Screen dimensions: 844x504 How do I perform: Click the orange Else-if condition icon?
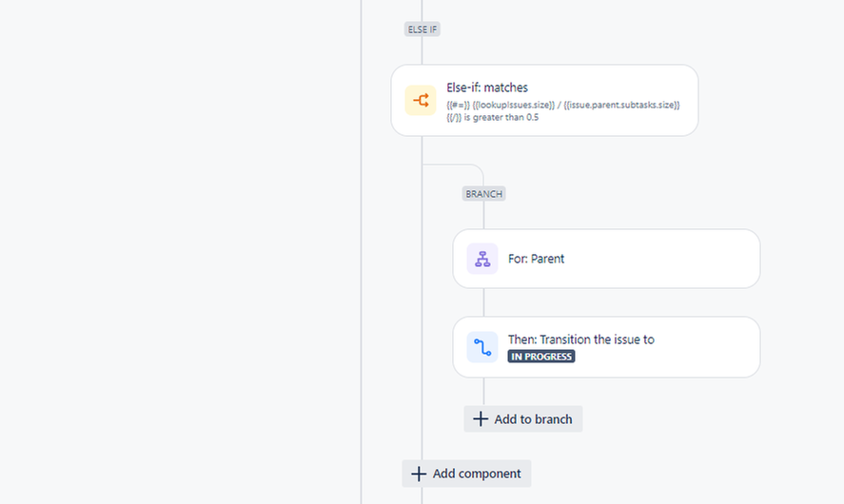pos(421,100)
